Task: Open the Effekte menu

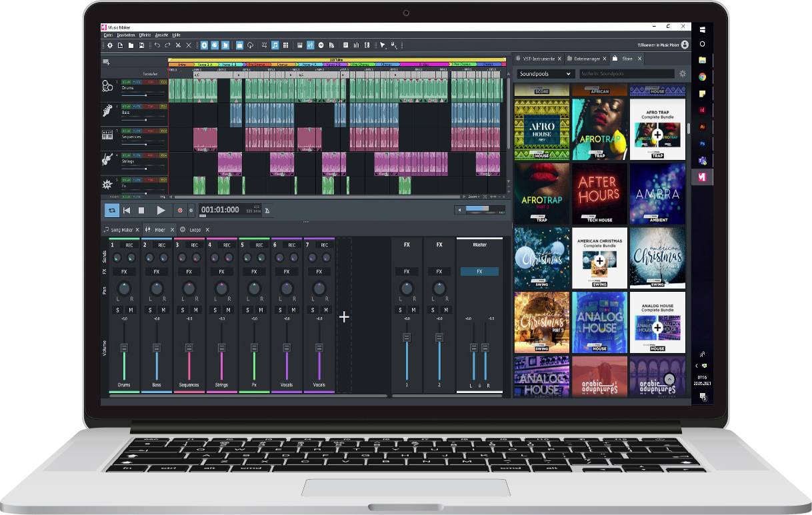Action: tap(145, 35)
